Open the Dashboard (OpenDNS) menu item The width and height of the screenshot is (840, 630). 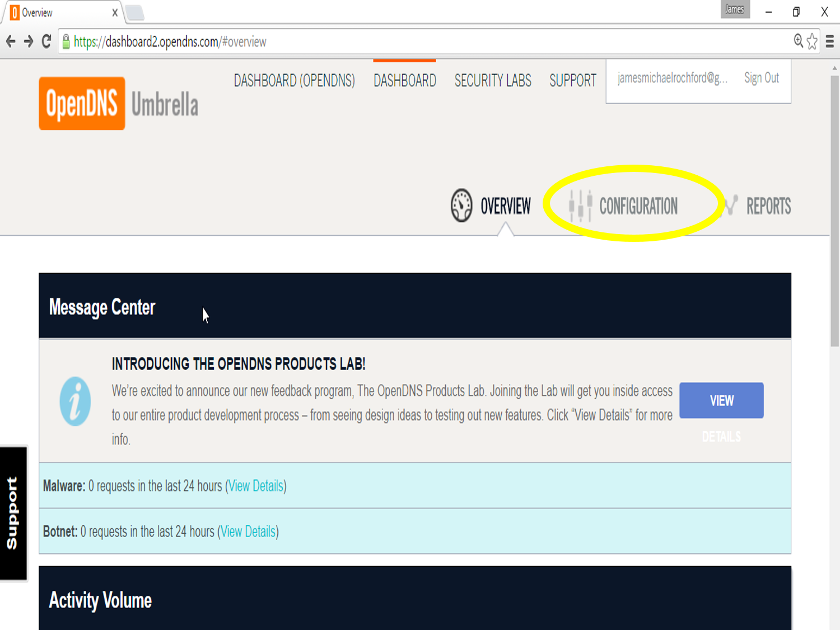294,81
